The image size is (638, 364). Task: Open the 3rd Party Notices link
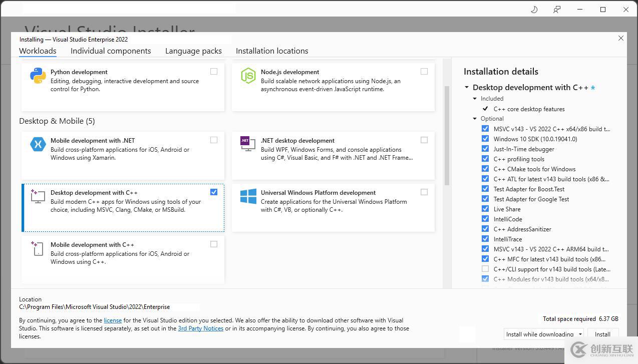click(x=200, y=328)
